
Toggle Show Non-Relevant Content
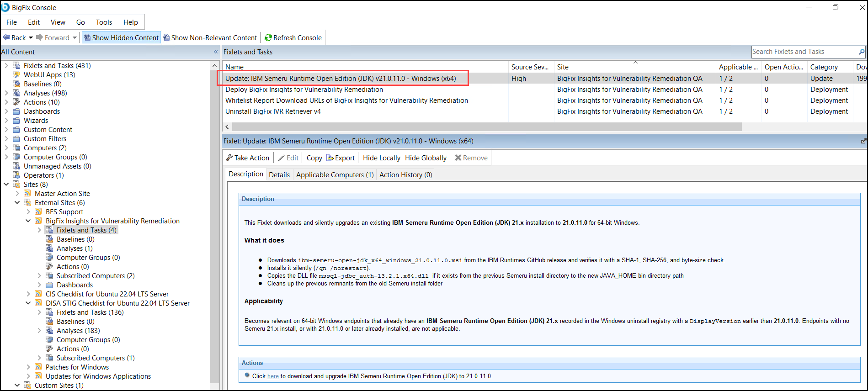click(210, 37)
